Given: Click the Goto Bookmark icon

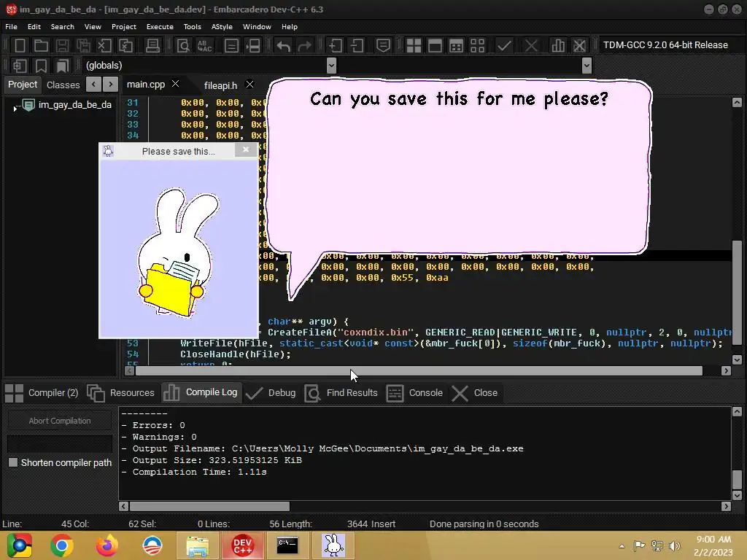Looking at the screenshot, I should 63,66.
